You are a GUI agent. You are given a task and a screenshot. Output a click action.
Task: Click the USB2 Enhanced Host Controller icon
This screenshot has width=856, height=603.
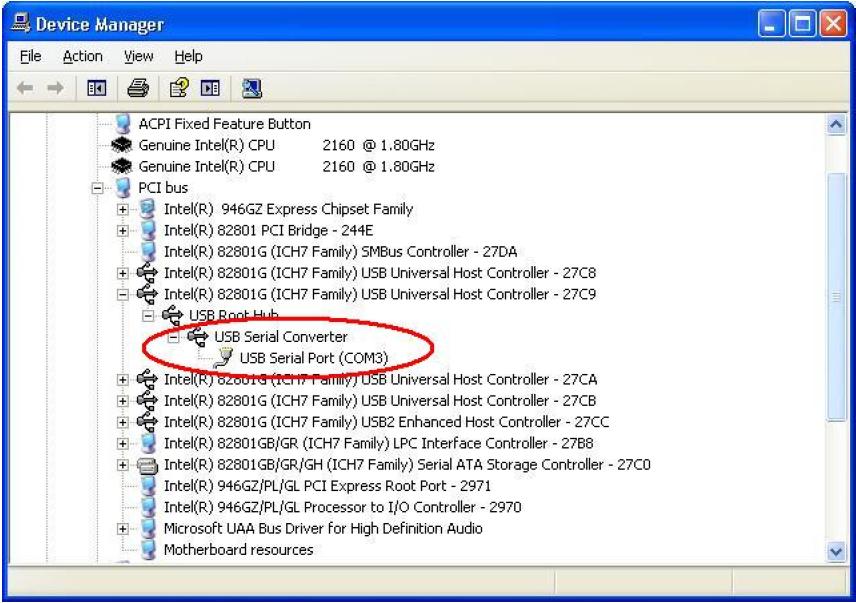pyautogui.click(x=147, y=422)
